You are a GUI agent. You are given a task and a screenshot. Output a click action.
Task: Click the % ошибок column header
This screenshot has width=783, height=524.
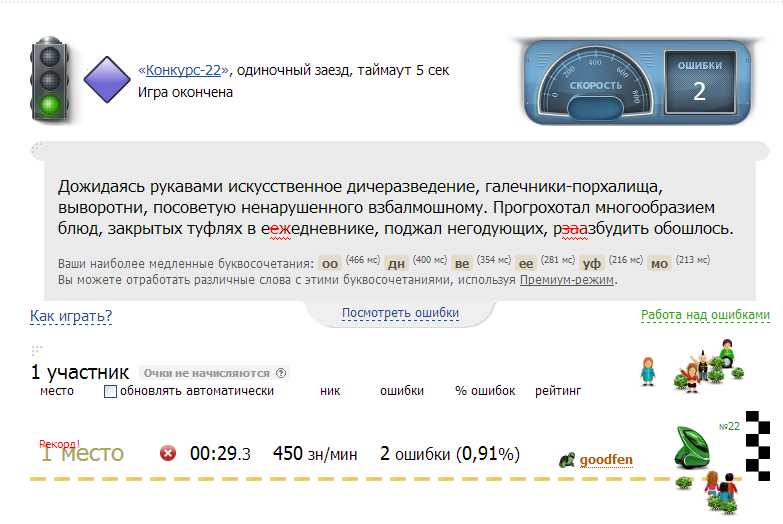pos(485,391)
